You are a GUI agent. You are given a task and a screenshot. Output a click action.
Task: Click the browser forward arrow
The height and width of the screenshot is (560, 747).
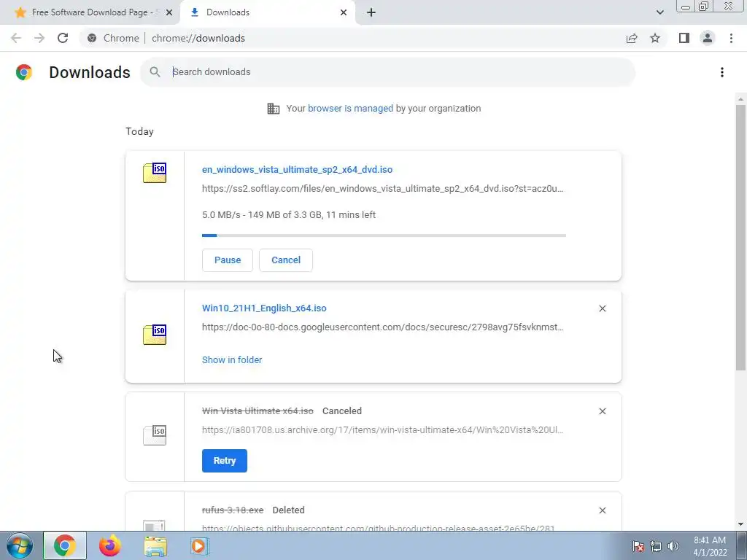click(x=39, y=38)
